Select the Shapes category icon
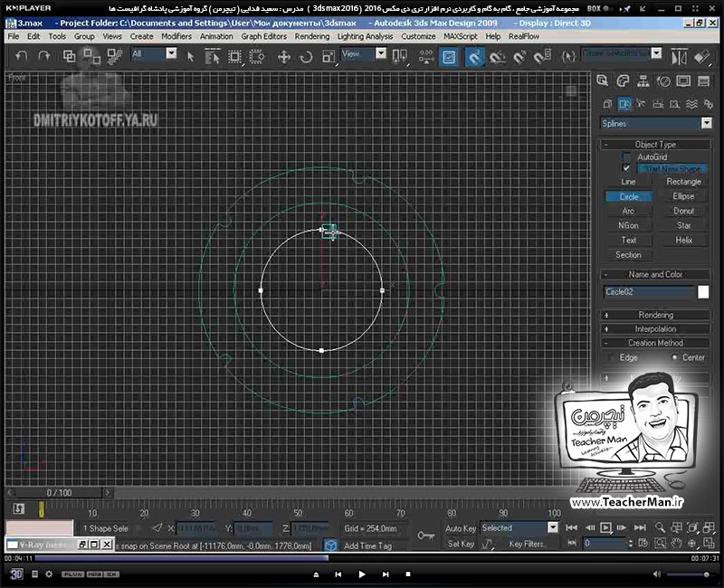Screen dimensions: 724x588 [x=624, y=104]
